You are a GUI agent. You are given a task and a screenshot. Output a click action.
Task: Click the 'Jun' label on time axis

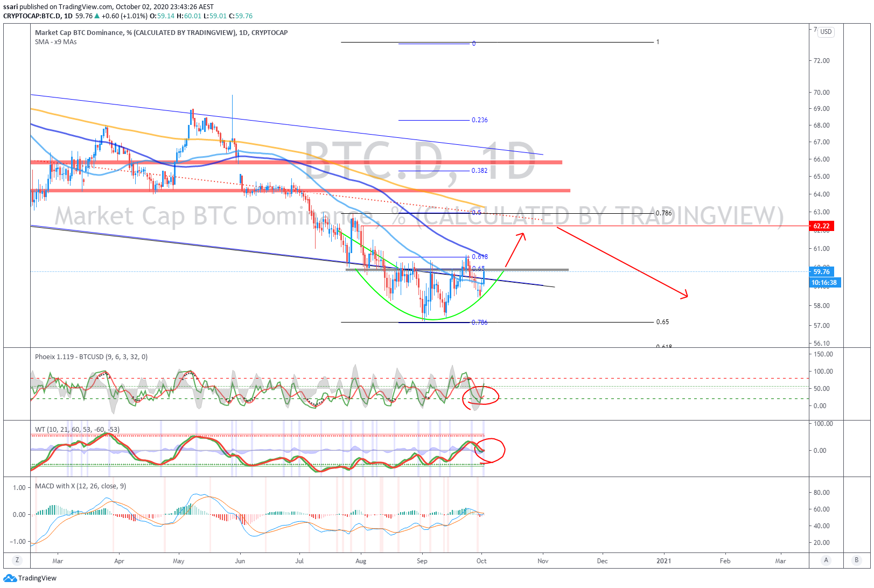click(x=240, y=561)
